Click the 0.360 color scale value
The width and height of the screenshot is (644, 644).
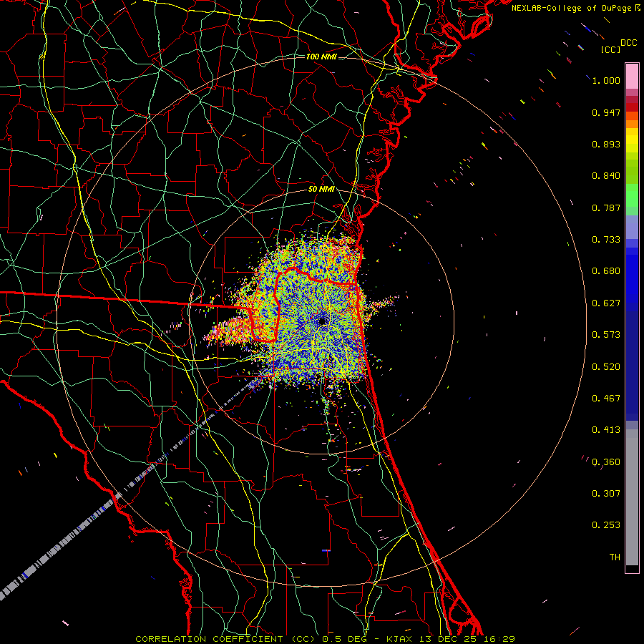(x=606, y=462)
